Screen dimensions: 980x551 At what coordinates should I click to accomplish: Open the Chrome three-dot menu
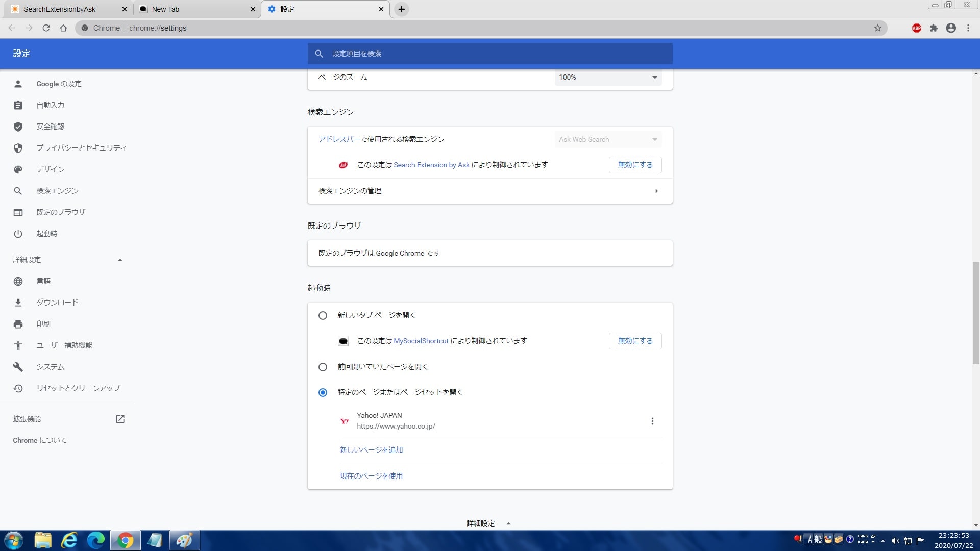[x=968, y=28]
